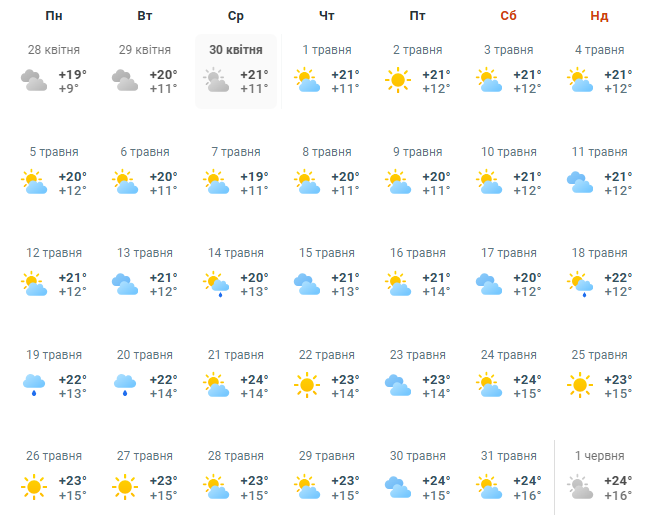Click the sunny icon for 2 травня

398,80
